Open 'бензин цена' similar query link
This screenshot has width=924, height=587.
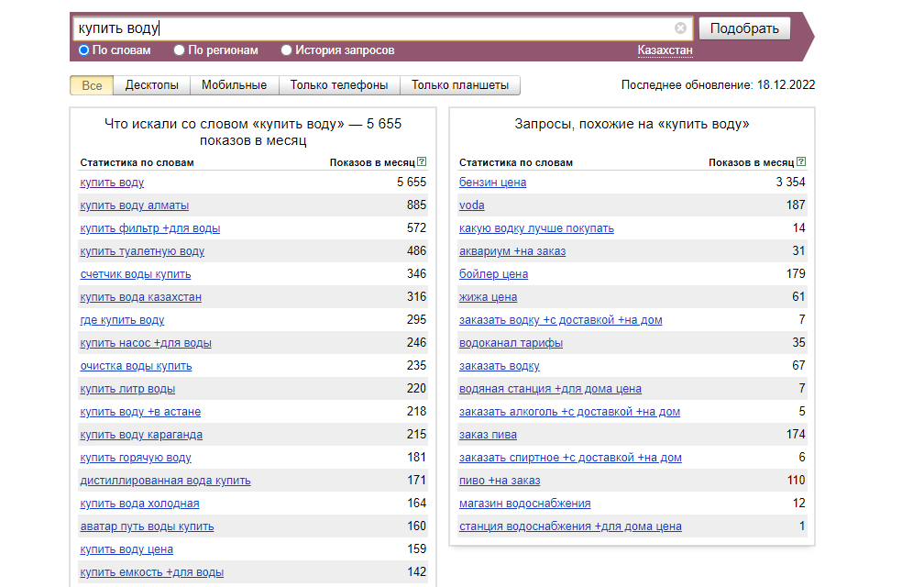click(492, 183)
